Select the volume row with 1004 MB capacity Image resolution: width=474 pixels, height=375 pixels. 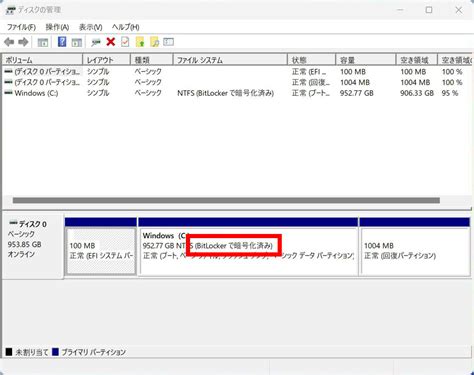coord(237,82)
